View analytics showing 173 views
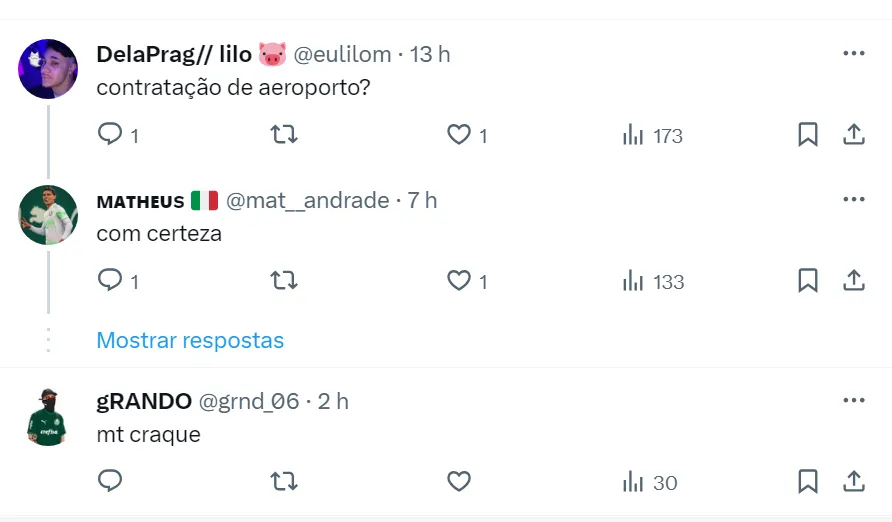 652,135
